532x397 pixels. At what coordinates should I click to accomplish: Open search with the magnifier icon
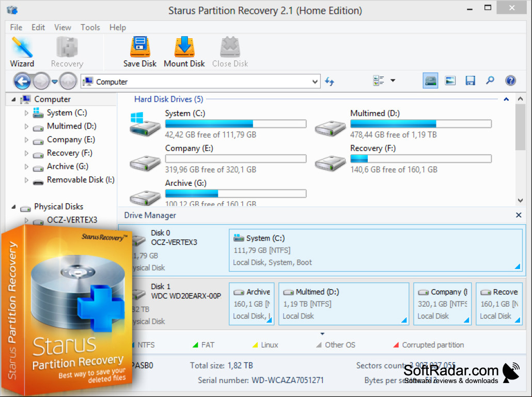[x=490, y=81]
